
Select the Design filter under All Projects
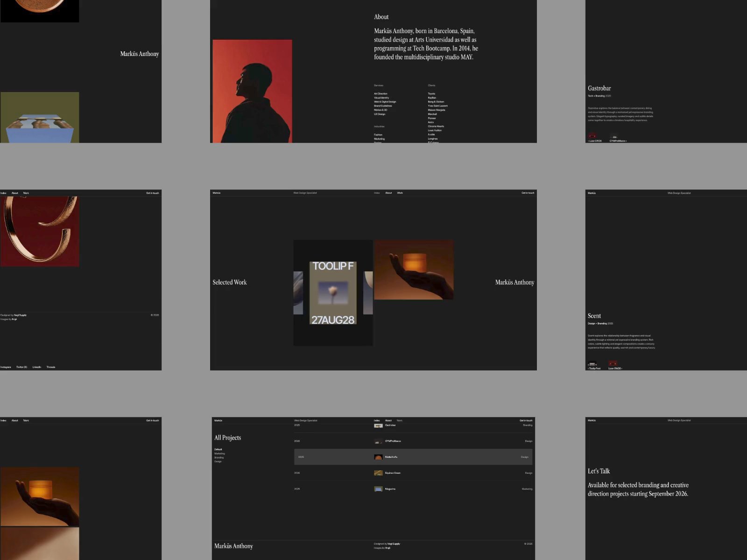218,462
